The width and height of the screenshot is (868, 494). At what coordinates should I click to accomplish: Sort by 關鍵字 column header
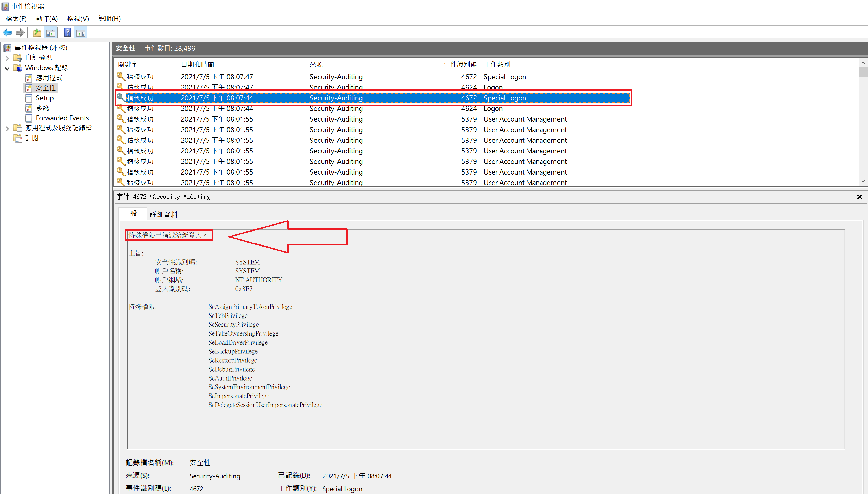(146, 64)
